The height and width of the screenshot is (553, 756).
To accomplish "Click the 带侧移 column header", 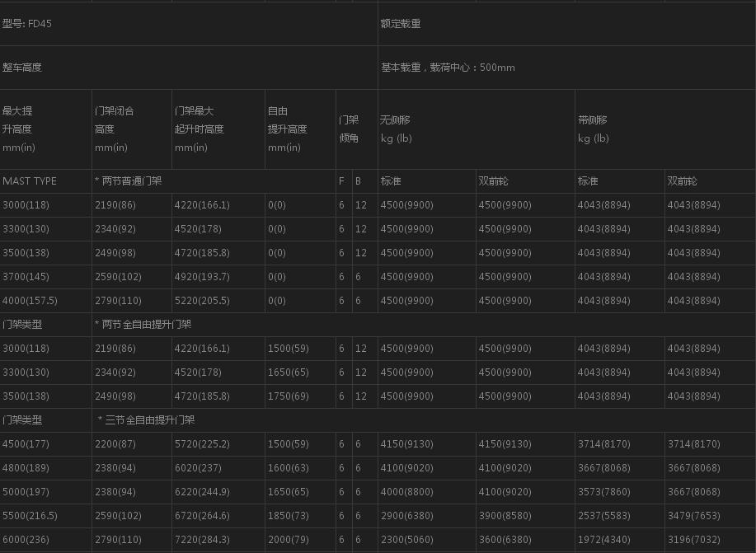I will tap(594, 129).
